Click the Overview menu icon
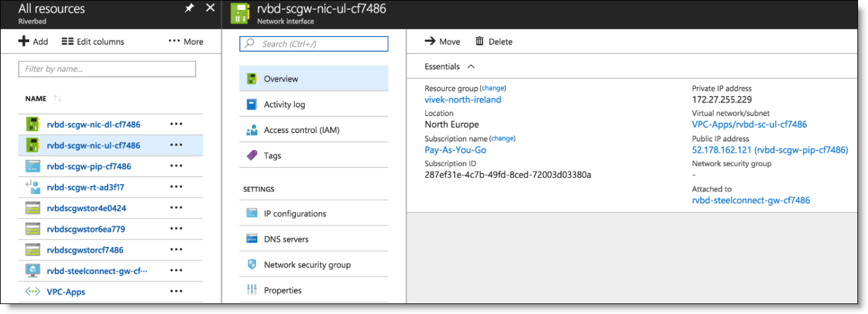868x314 pixels. click(x=252, y=79)
